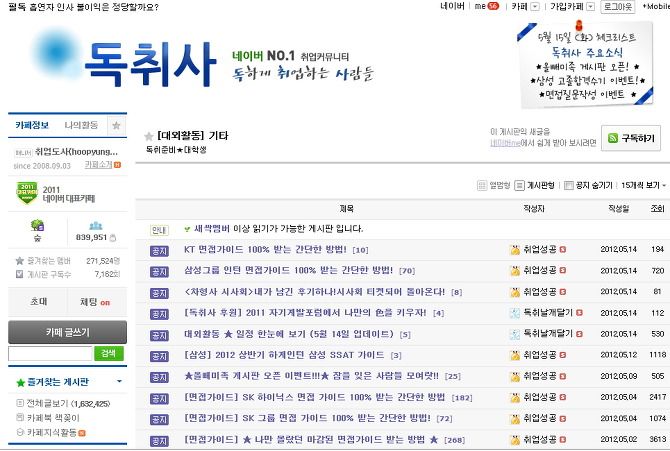Click the 숲 tree grade icon
Image resolution: width=670 pixels, height=451 pixels.
37,226
